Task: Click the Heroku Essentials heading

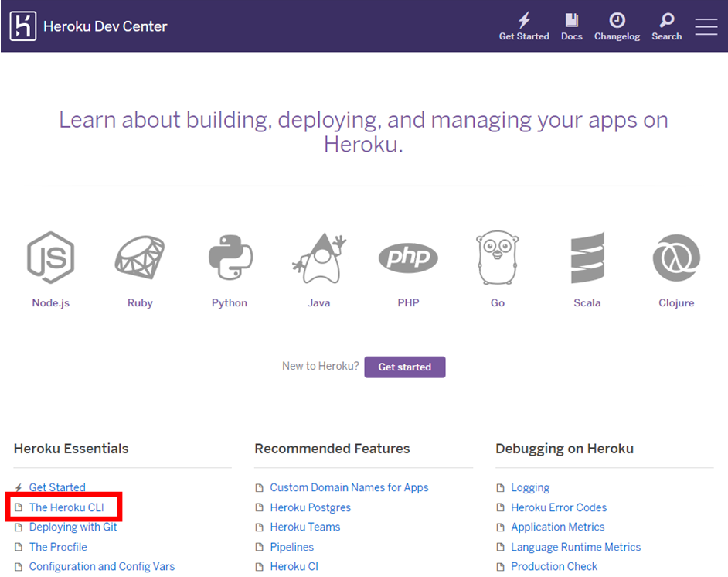Action: (x=71, y=449)
